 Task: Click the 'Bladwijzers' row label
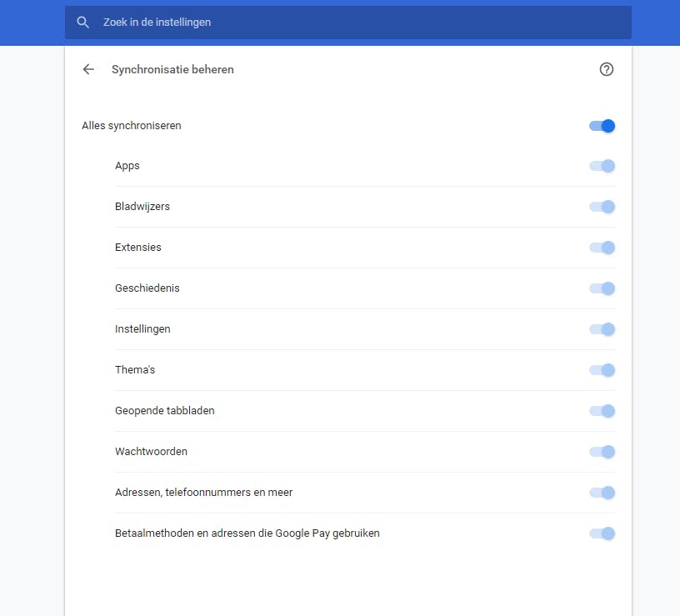tap(142, 207)
